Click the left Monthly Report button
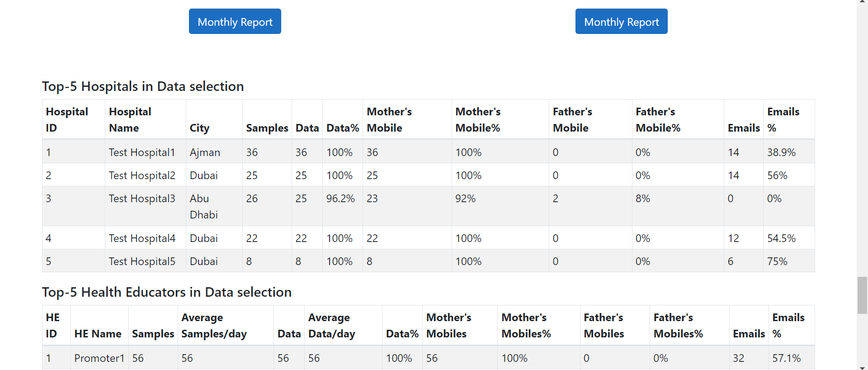The image size is (868, 370). 235,22
